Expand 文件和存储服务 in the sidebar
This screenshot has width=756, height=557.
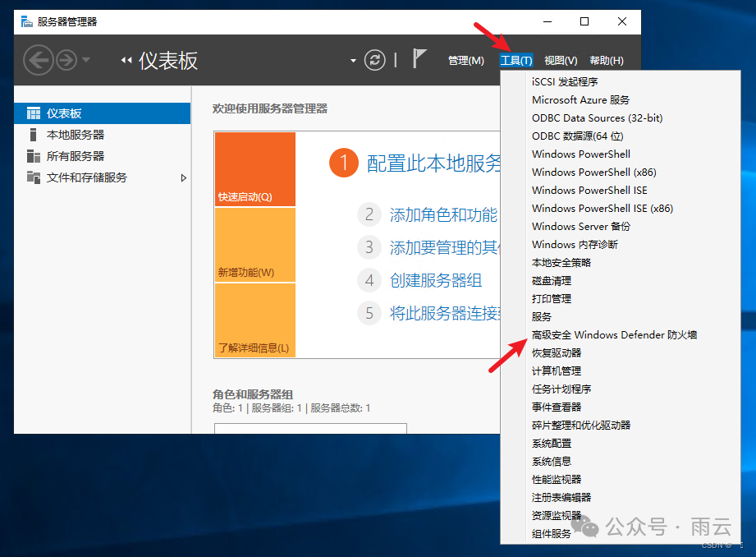coord(184,177)
